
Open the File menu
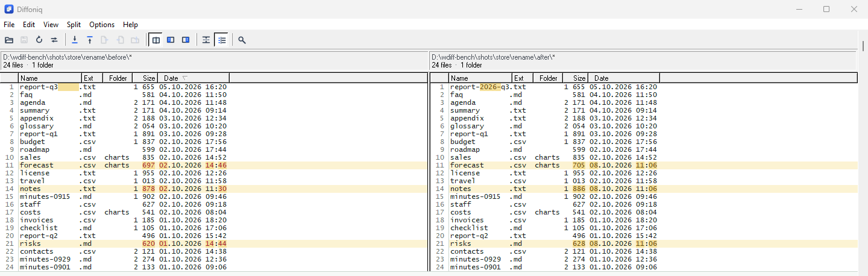9,25
